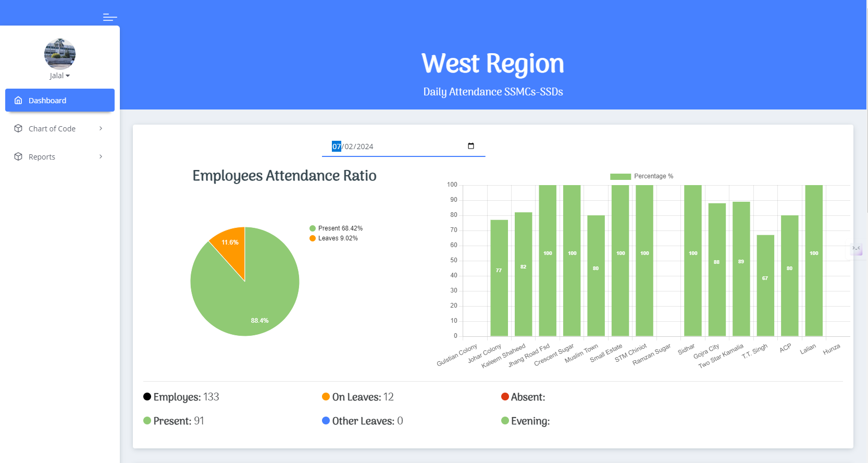Open the Reports menu item
The height and width of the screenshot is (463, 868).
[x=42, y=157]
